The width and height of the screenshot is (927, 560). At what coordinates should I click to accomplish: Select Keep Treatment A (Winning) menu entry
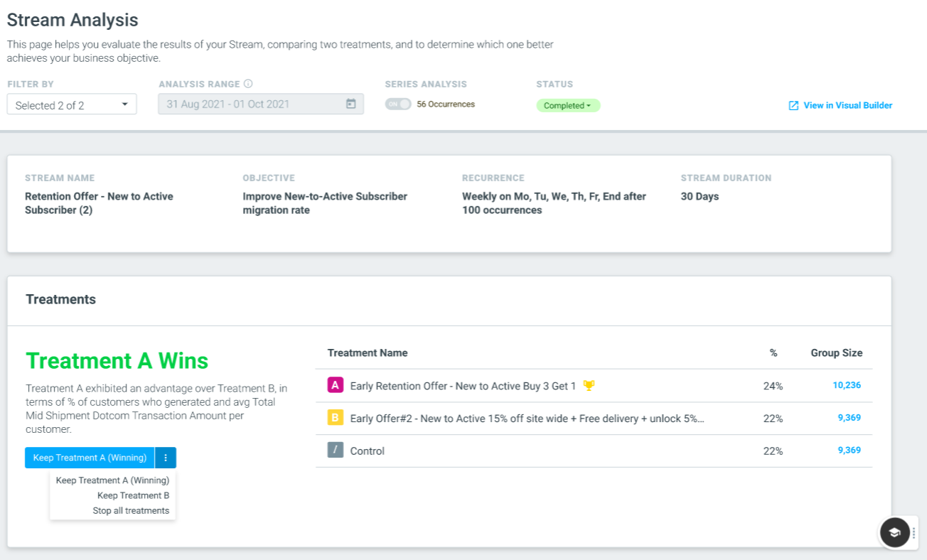[112, 480]
